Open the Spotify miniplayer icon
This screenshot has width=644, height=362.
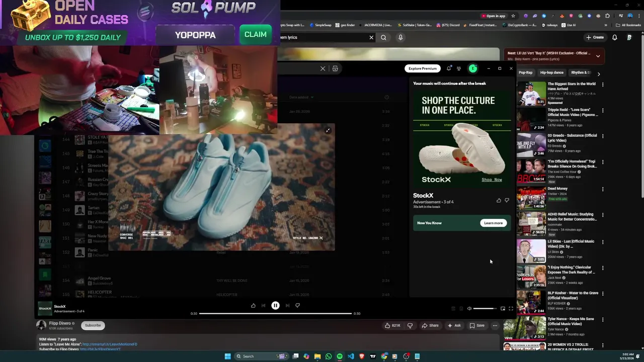pyautogui.click(x=503, y=309)
